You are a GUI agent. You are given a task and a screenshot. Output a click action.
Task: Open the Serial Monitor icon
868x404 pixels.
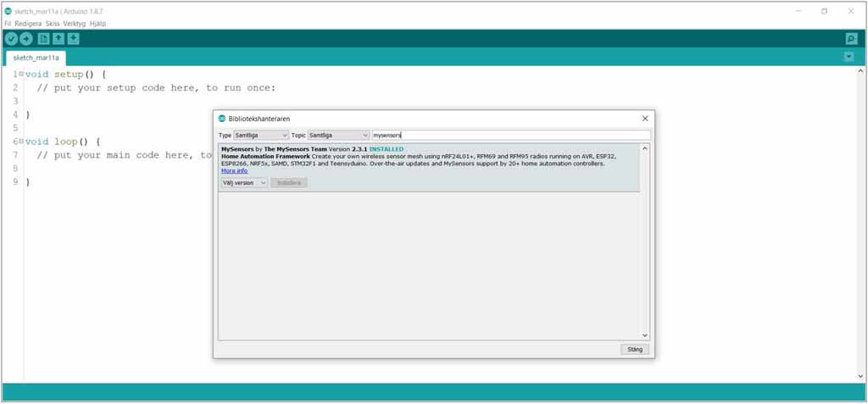851,39
